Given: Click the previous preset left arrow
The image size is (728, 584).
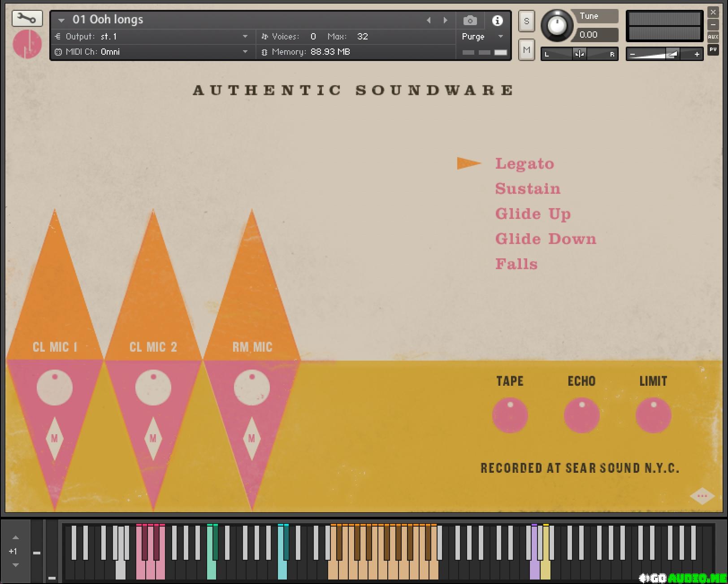Looking at the screenshot, I should 429,20.
